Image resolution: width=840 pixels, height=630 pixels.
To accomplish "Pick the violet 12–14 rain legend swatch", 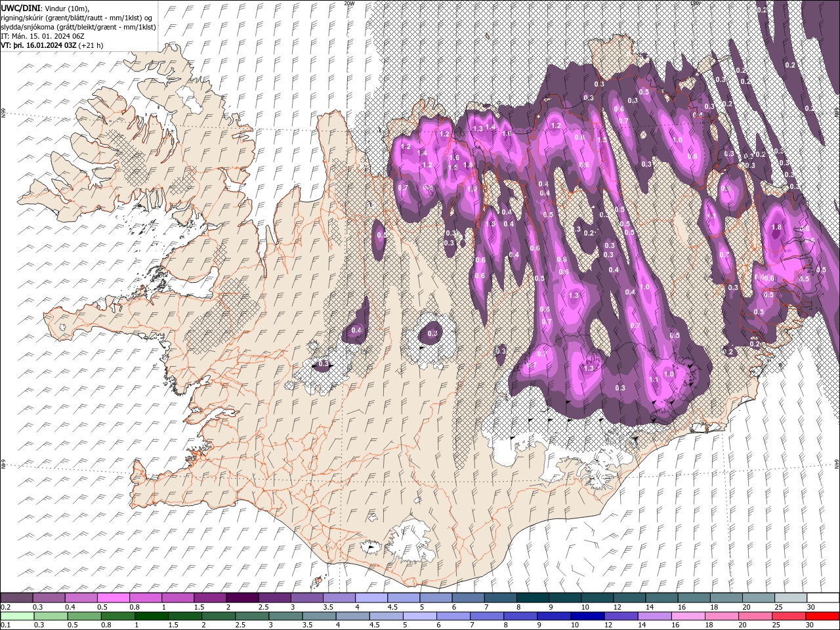I will coord(620,616).
